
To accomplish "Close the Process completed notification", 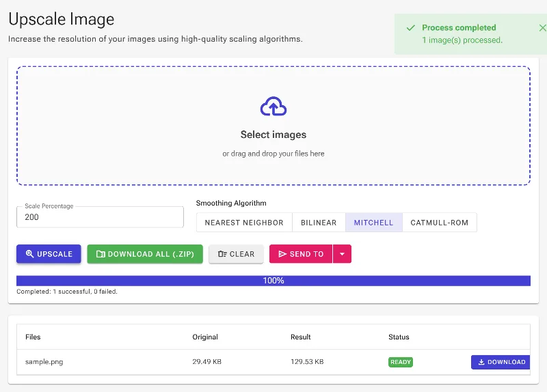I will [542, 28].
